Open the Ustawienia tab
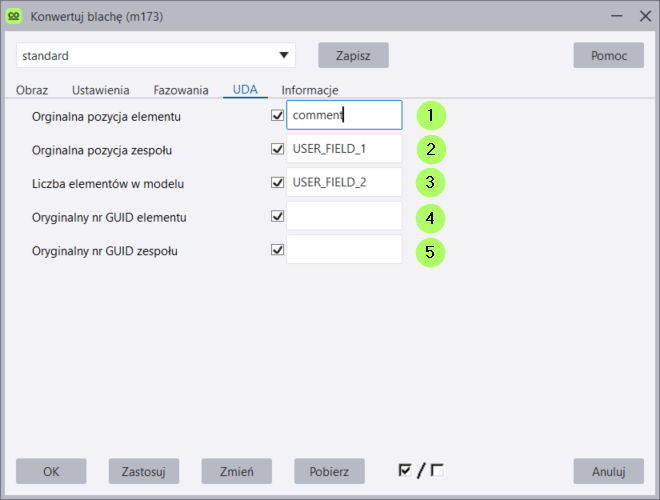The image size is (660, 500). 100,90
